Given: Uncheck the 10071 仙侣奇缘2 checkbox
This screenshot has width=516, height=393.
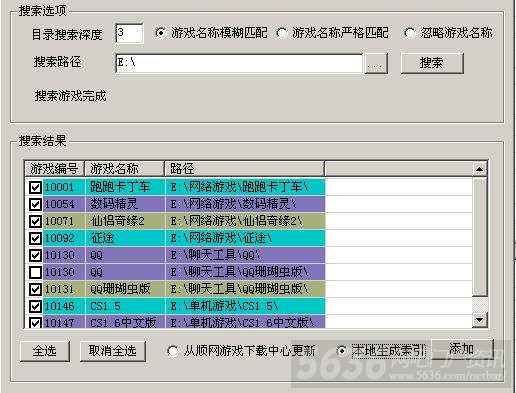Looking at the screenshot, I should [35, 221].
